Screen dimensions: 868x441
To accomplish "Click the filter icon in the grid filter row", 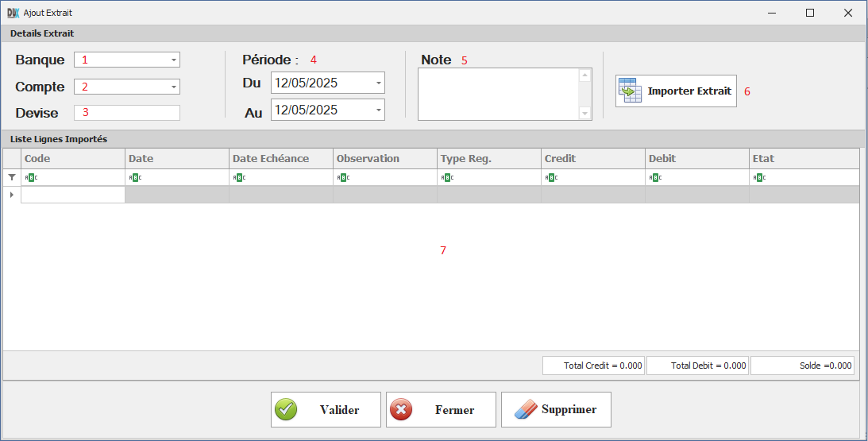I will click(x=12, y=178).
